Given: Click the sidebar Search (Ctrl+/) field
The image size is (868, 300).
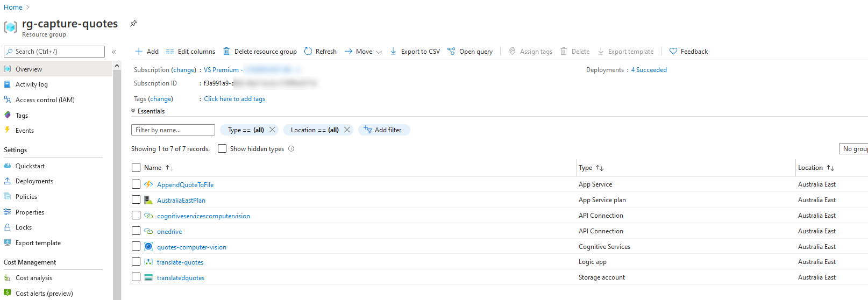Looking at the screenshot, I should pos(54,52).
